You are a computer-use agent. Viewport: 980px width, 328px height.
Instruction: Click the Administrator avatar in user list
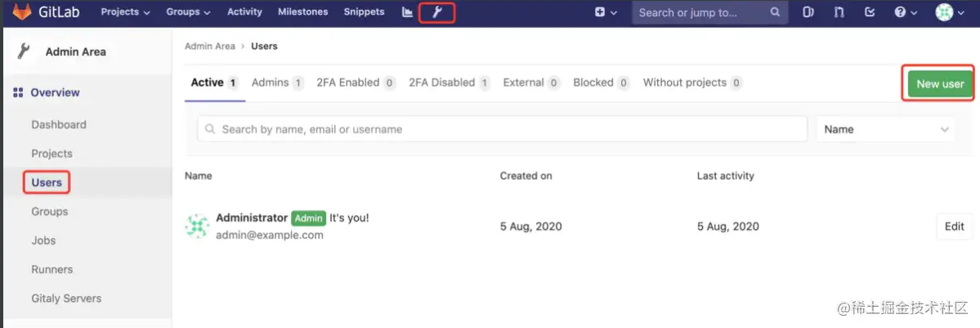(x=197, y=226)
